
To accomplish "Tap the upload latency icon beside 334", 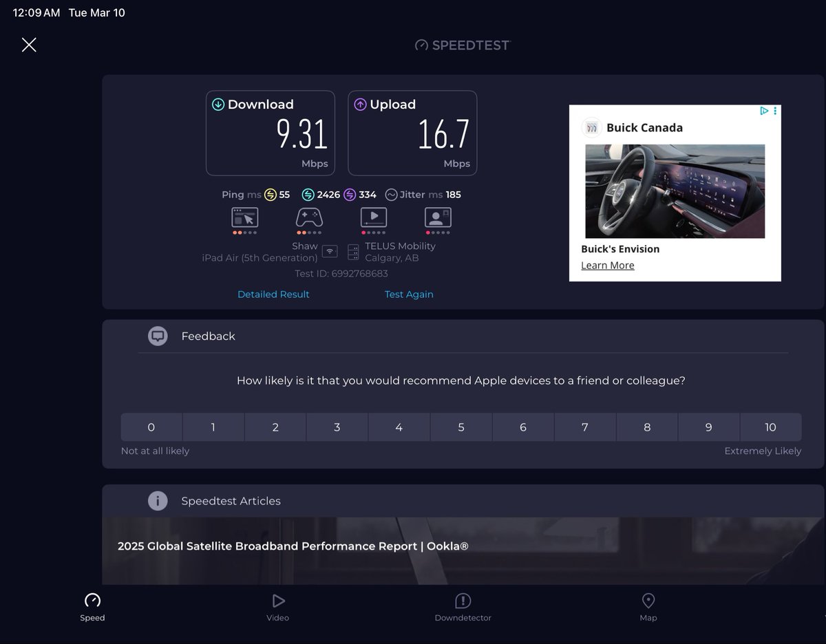I will pos(350,195).
